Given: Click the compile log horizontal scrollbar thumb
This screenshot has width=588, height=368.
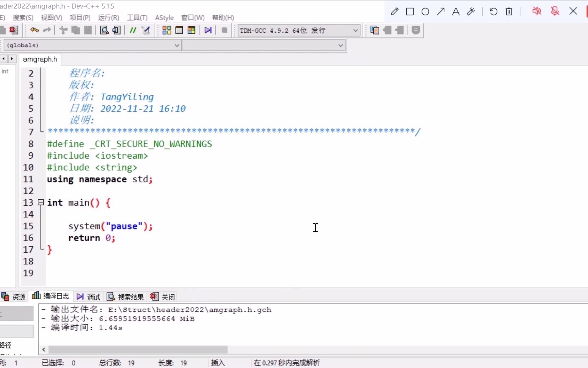Looking at the screenshot, I should (138, 349).
